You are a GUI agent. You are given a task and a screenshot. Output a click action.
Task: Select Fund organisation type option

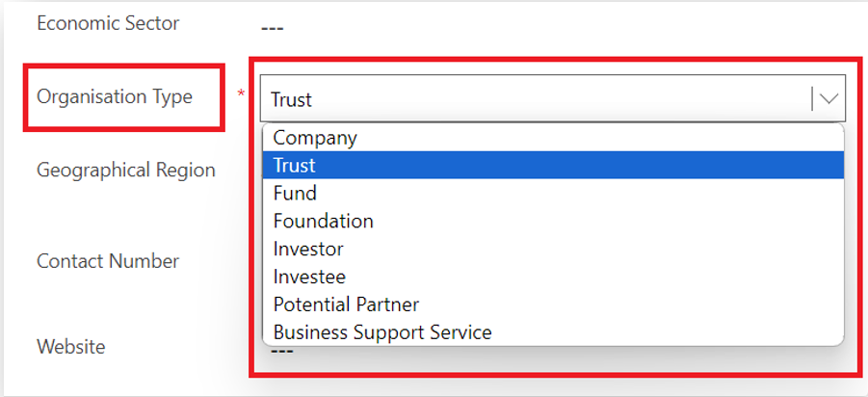pyautogui.click(x=295, y=194)
